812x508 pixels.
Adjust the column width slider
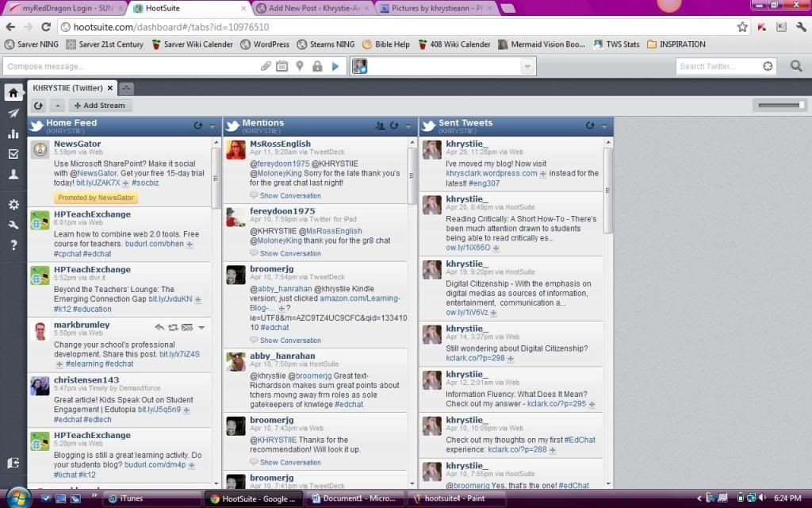click(x=779, y=106)
